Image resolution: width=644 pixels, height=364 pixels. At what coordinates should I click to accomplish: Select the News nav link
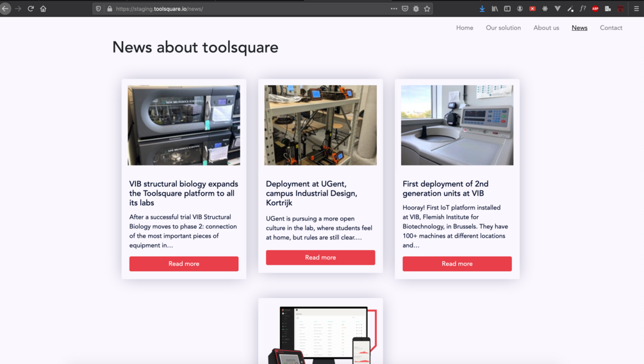coord(579,28)
